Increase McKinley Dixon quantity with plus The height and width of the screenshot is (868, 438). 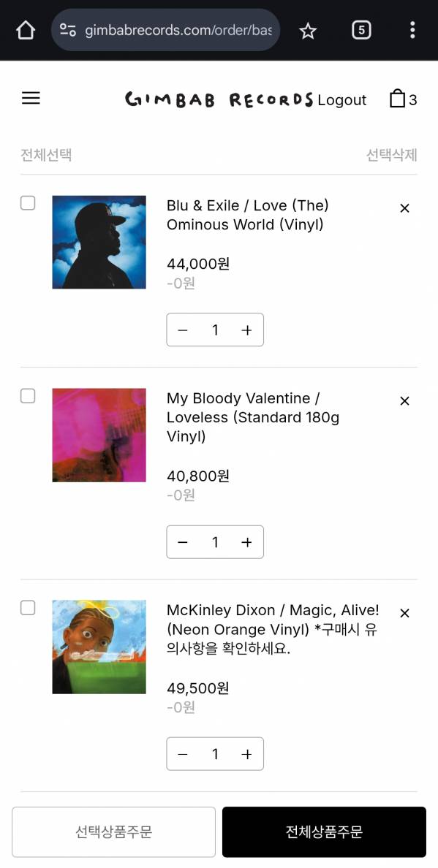coord(247,754)
